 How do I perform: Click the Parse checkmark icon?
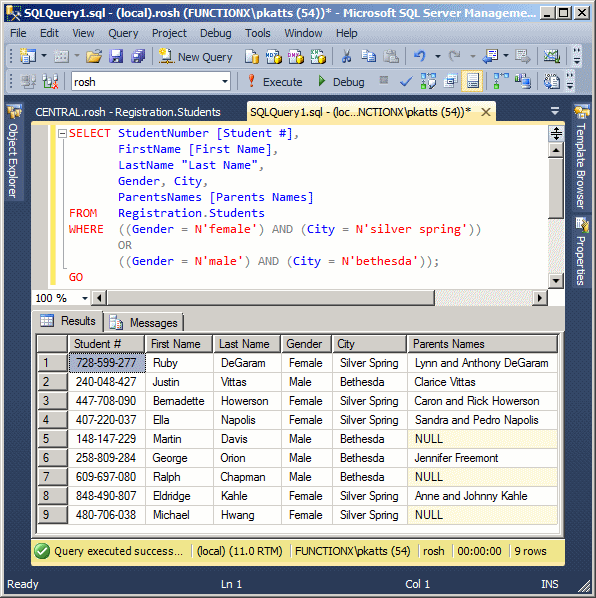tap(406, 82)
